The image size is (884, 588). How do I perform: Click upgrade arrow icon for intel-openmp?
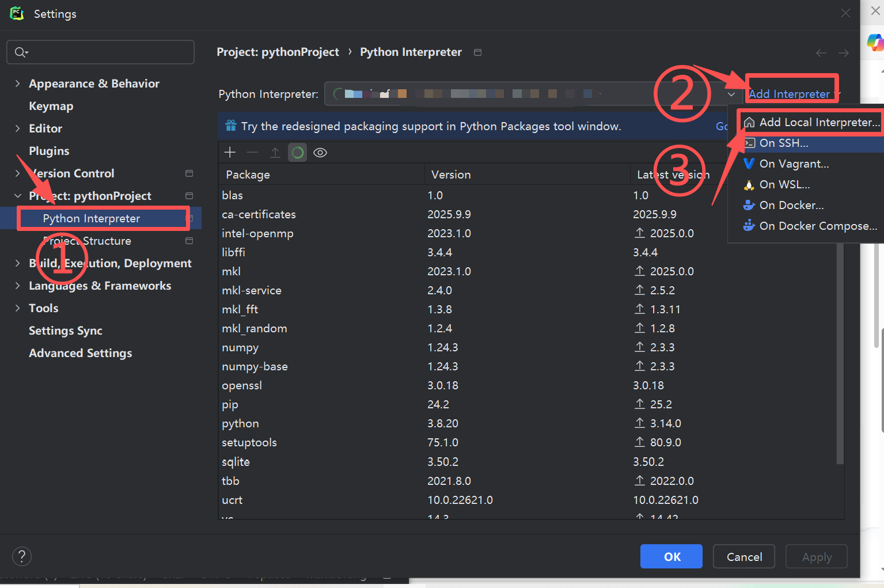(x=640, y=233)
